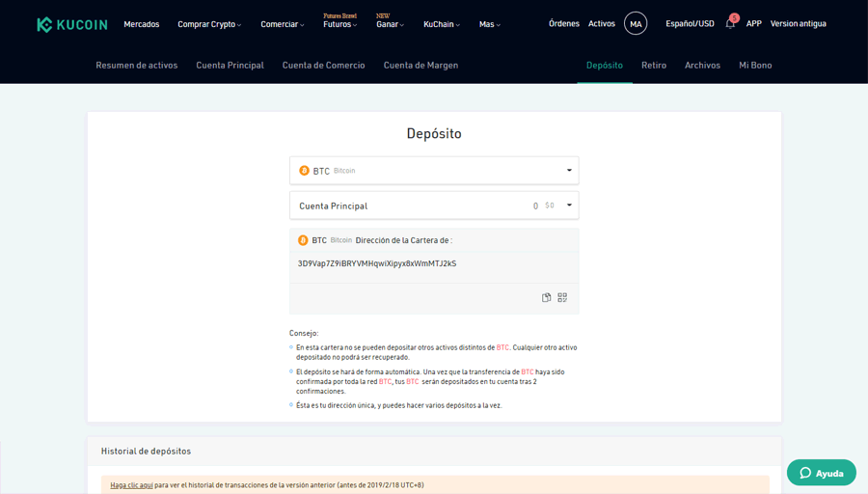Click the Consejo: label

pyautogui.click(x=304, y=334)
